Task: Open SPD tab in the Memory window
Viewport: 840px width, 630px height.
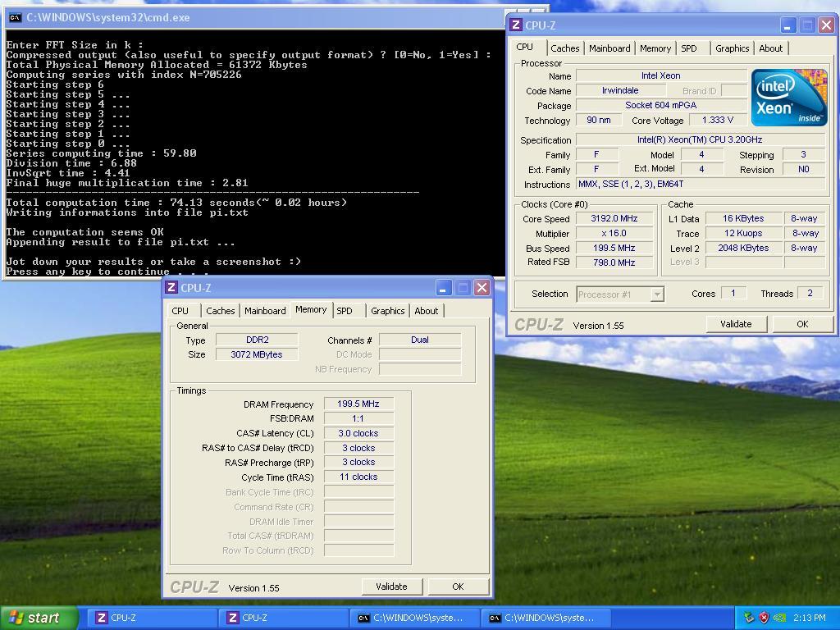Action: pos(345,311)
